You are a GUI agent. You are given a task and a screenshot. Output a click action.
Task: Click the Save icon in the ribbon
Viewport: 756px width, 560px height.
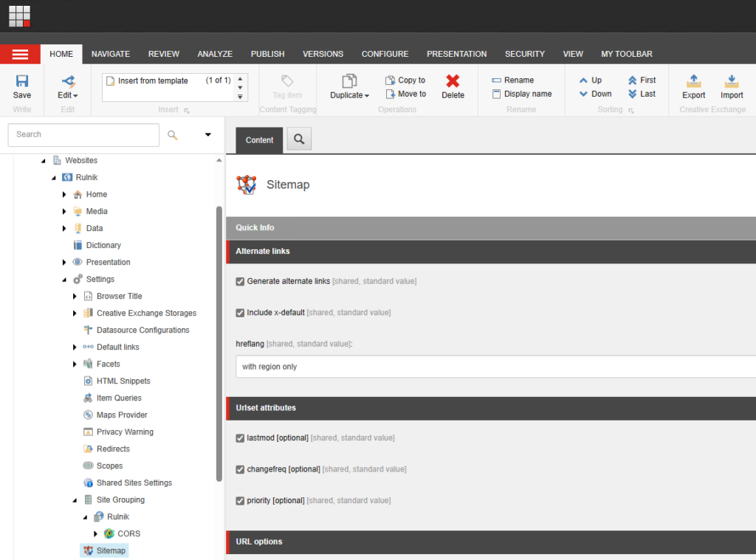pyautogui.click(x=22, y=81)
